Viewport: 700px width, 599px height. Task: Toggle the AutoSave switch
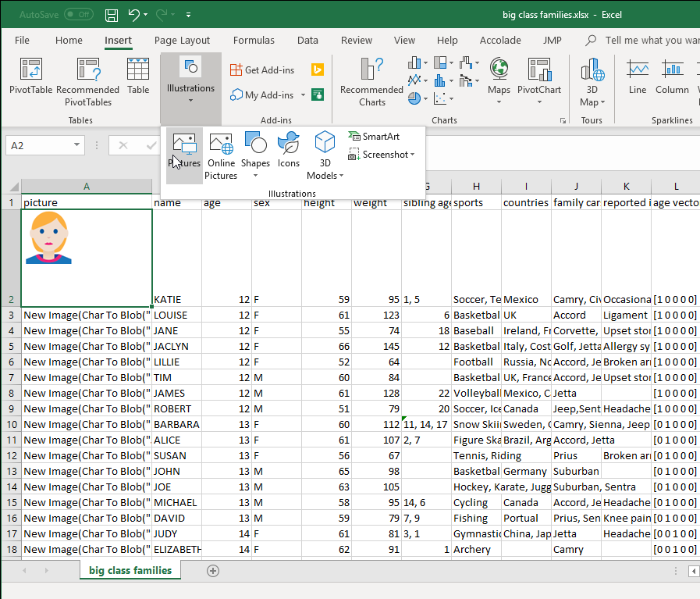coord(78,15)
